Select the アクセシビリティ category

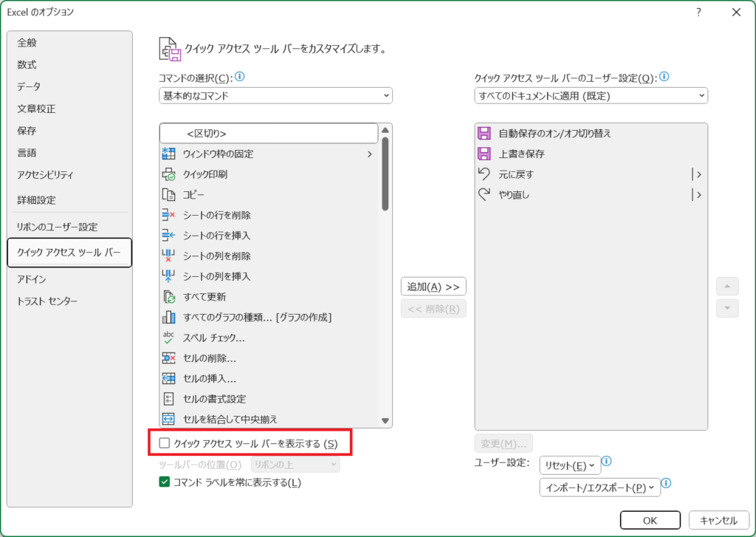pyautogui.click(x=70, y=175)
